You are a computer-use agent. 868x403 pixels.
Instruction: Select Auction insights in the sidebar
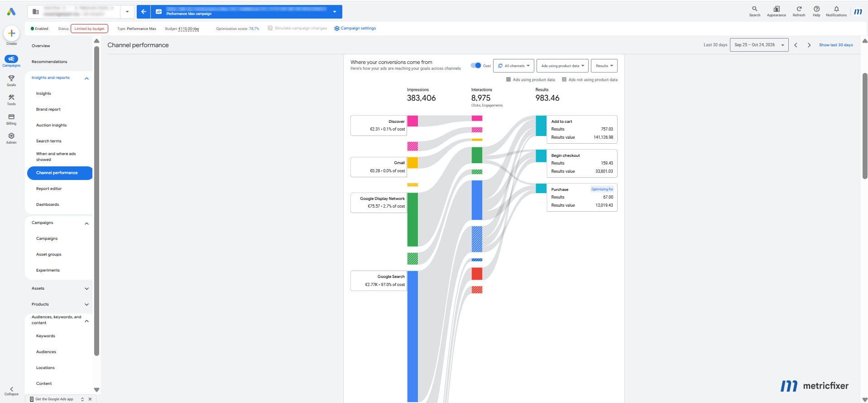51,125
